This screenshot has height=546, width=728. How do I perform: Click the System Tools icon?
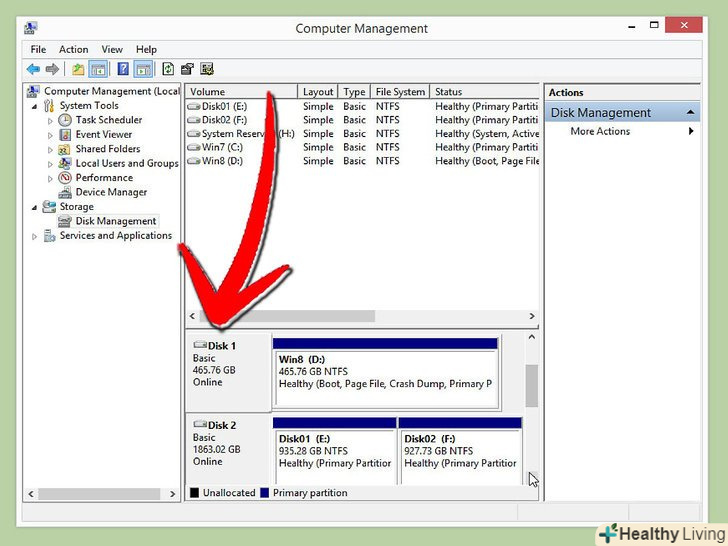coord(49,106)
